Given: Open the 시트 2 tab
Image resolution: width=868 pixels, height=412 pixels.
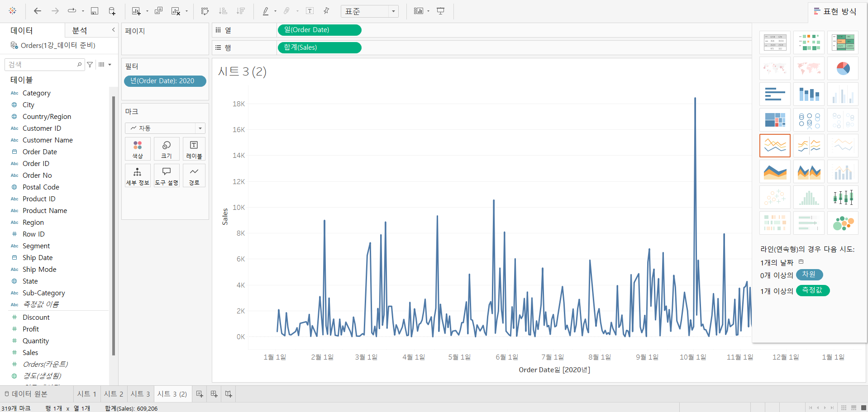Looking at the screenshot, I should click(x=114, y=394).
